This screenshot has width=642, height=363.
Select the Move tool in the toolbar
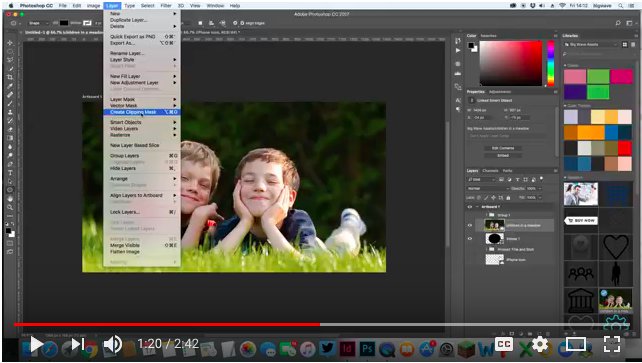[x=10, y=43]
